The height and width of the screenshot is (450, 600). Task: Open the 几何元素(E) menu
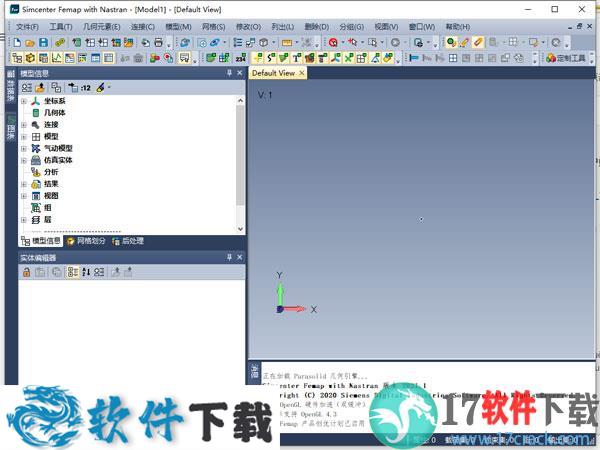point(101,27)
